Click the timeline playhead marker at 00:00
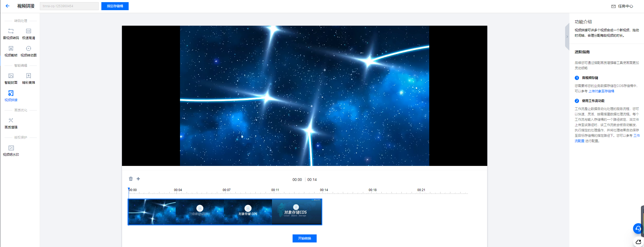 tap(129, 189)
